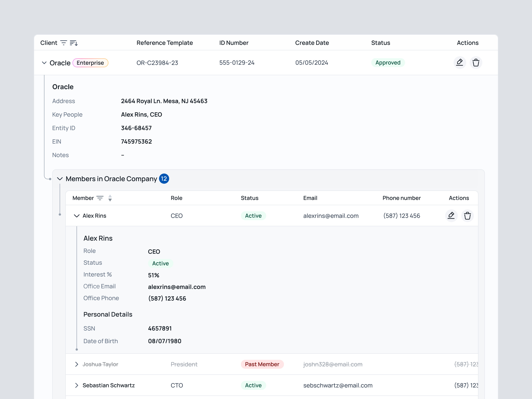Click the Reference Template column header
The image size is (532, 399).
pyautogui.click(x=165, y=43)
